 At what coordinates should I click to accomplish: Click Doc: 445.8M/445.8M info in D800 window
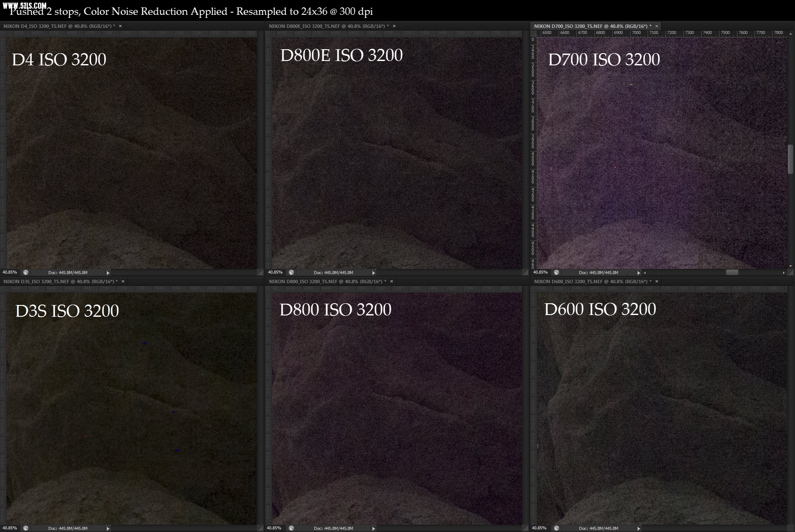click(333, 529)
